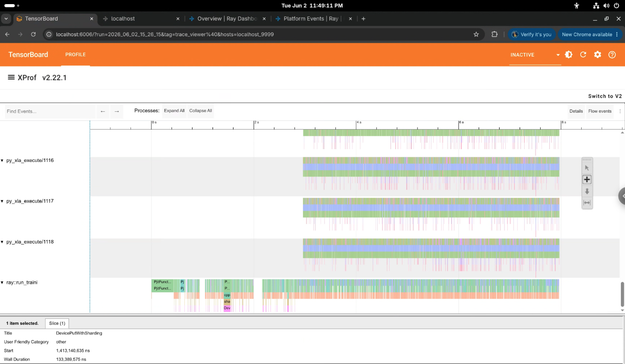
Task: Open the INACTIVE plugins dropdown
Action: 535,55
